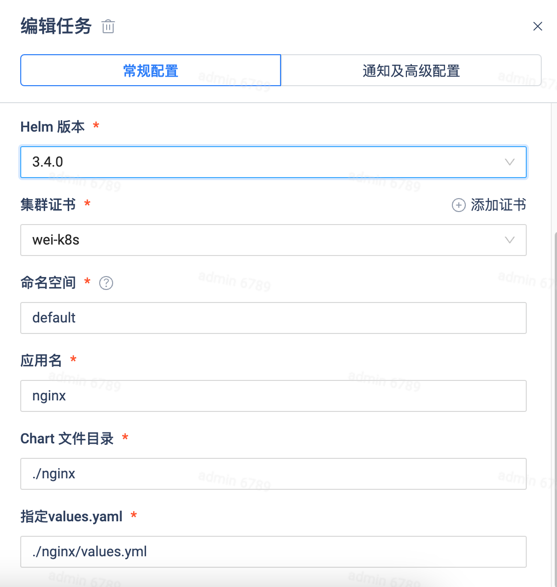Switch to the 常规配置 tab
Image resolution: width=557 pixels, height=587 pixels.
point(150,70)
